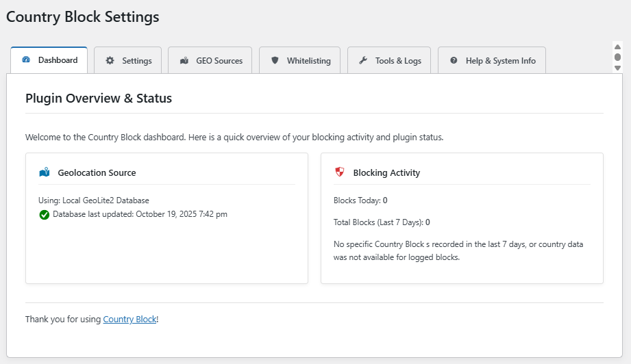Image resolution: width=631 pixels, height=364 pixels.
Task: Click the gear icon on the Settings tab
Action: pyautogui.click(x=110, y=61)
